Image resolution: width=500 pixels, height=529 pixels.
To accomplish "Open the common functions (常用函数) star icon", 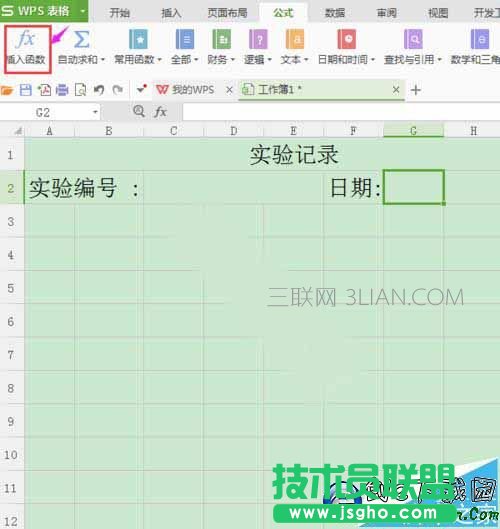I will pyautogui.click(x=138, y=39).
